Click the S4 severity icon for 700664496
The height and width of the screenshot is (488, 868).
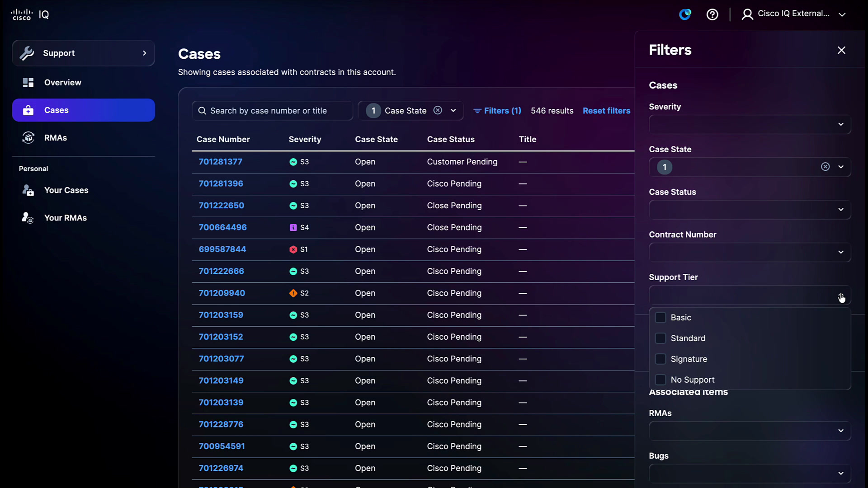pyautogui.click(x=293, y=228)
